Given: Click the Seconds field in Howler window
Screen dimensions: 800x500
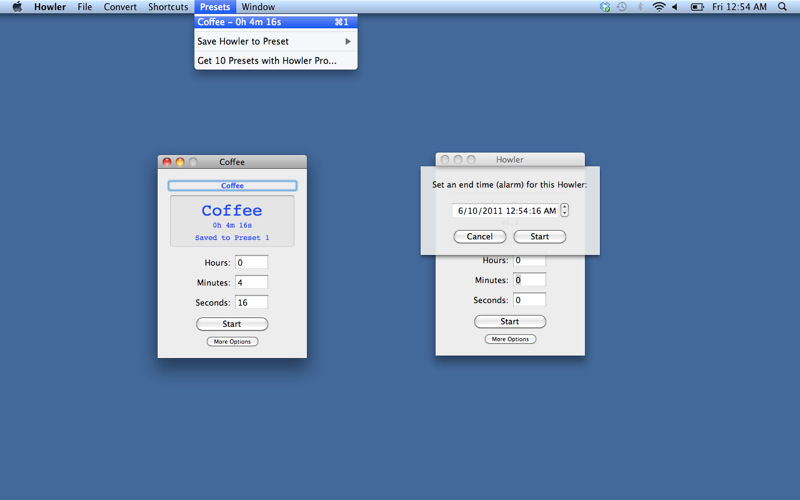Looking at the screenshot, I should coord(530,299).
